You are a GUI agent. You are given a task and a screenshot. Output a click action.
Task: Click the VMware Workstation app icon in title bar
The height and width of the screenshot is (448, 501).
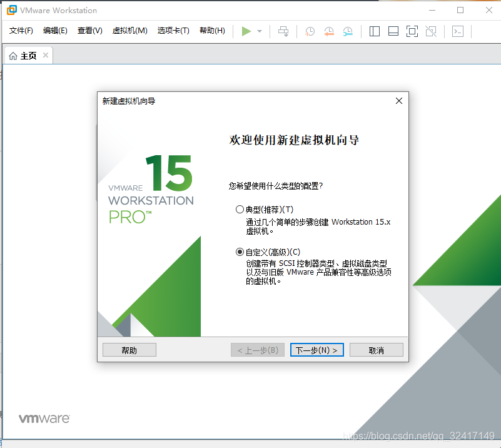pos(11,10)
